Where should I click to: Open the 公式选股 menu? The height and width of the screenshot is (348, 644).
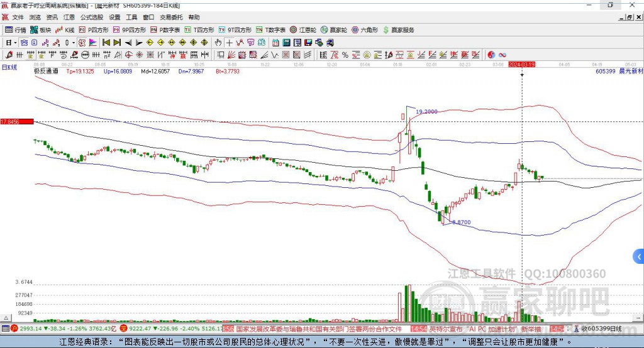click(x=92, y=17)
